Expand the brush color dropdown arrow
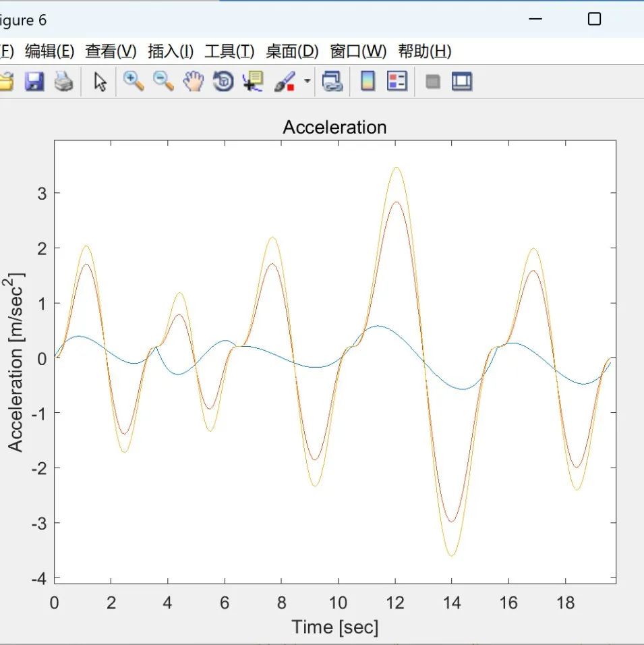Image resolution: width=644 pixels, height=645 pixels. coord(308,81)
